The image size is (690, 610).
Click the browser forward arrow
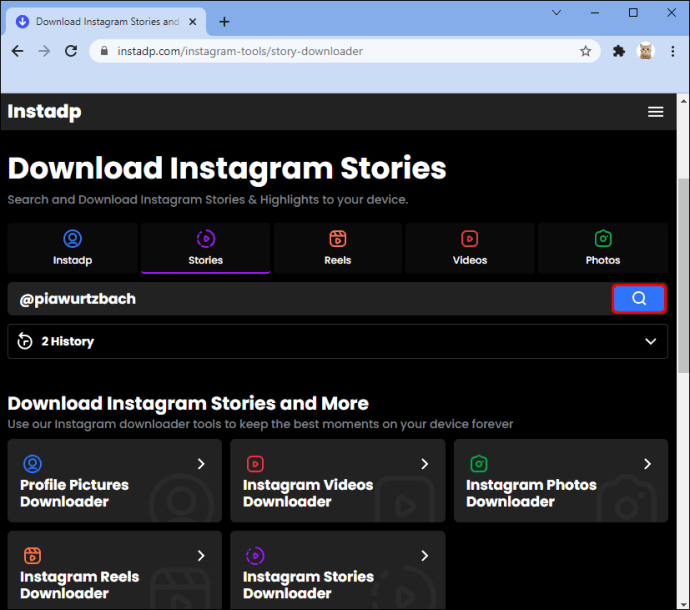44,51
